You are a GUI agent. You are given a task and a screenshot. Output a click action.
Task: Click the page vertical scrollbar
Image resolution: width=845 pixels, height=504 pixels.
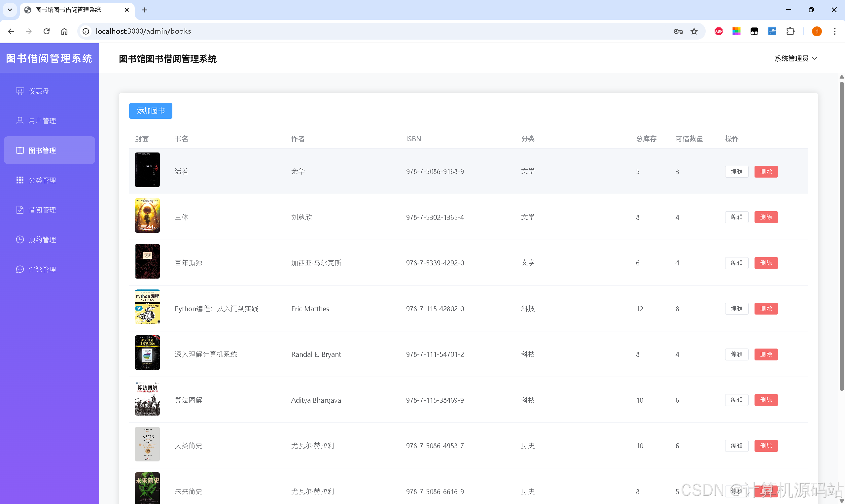tap(841, 238)
